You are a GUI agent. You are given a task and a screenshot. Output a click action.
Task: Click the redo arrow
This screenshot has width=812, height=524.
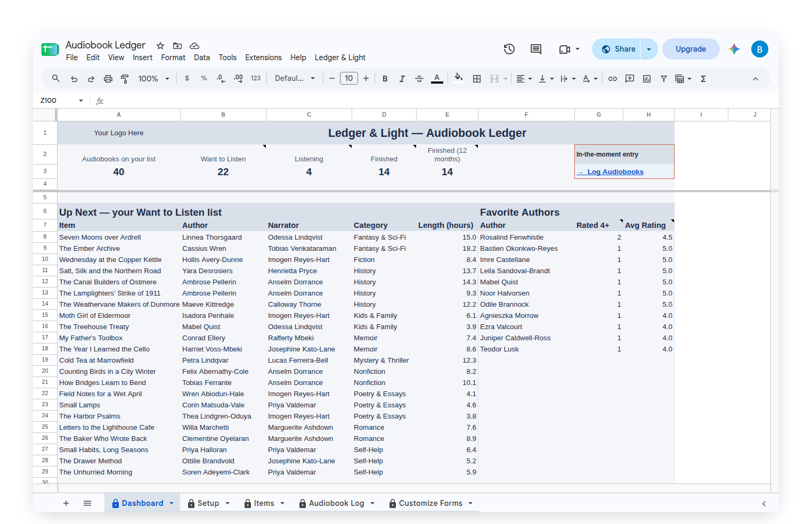(x=91, y=79)
